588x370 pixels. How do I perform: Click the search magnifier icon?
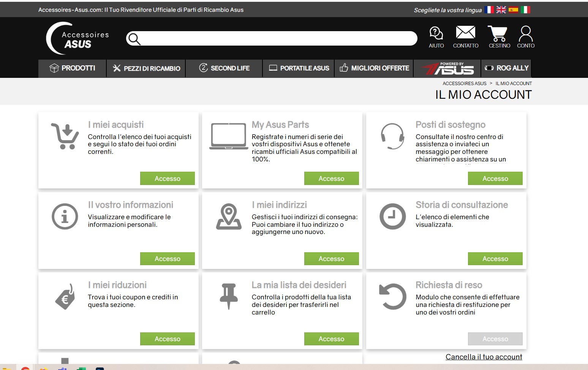134,39
